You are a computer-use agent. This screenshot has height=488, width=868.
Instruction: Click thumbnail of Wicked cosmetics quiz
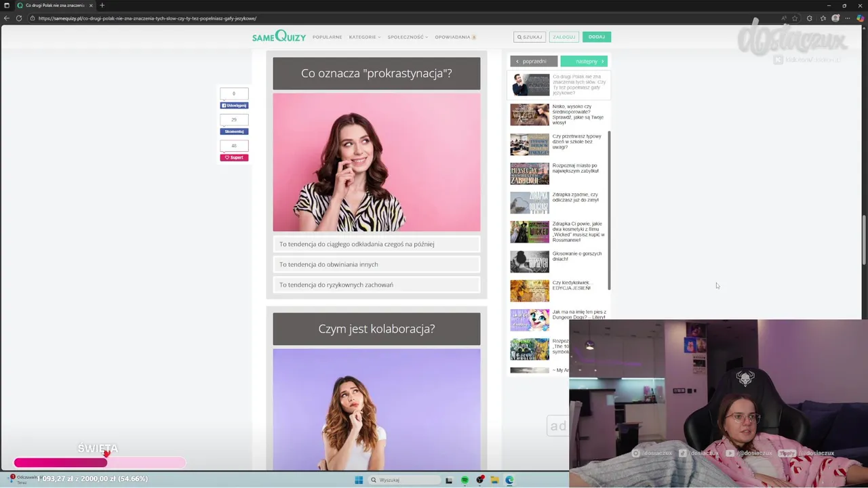530,232
